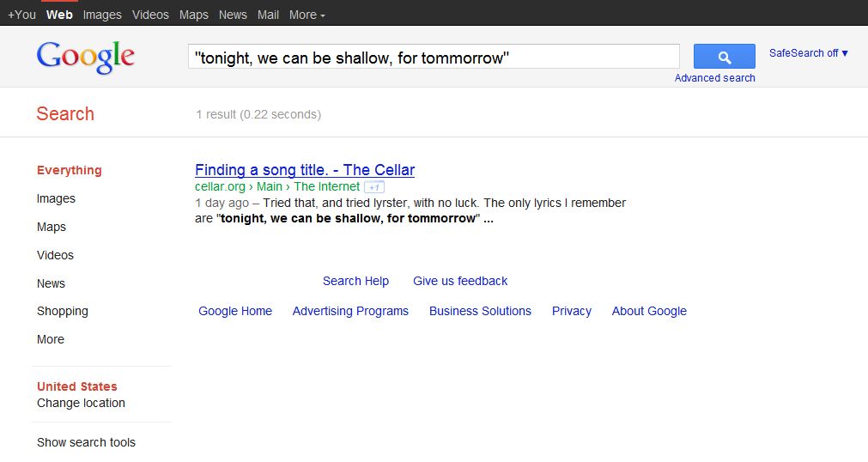
Task: Select Videos filter in left sidebar
Action: (55, 255)
